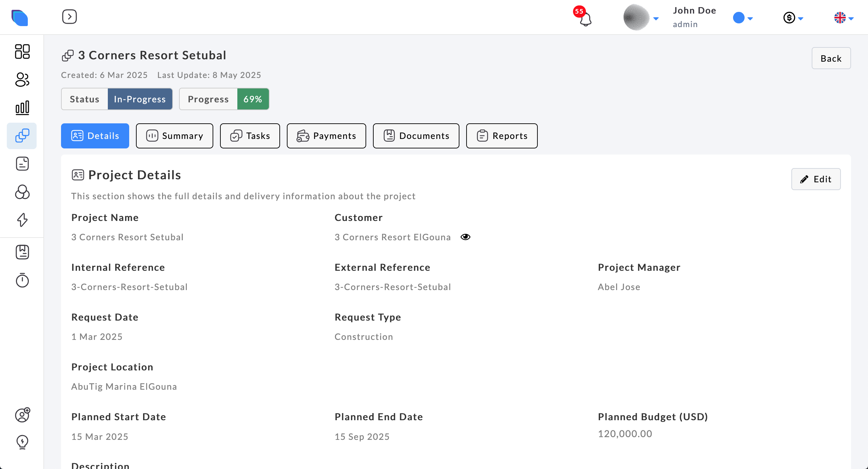Click the Edit project details button

click(x=815, y=179)
